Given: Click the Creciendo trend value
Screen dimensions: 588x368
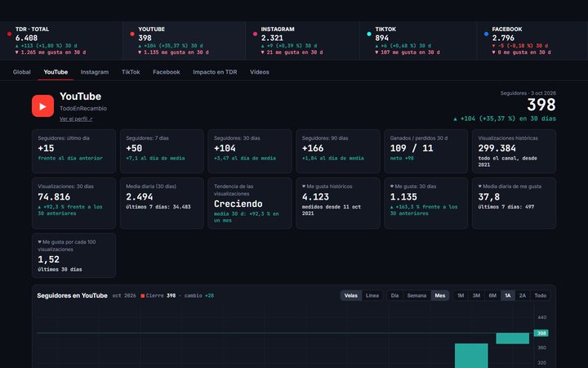Looking at the screenshot, I should 238,204.
